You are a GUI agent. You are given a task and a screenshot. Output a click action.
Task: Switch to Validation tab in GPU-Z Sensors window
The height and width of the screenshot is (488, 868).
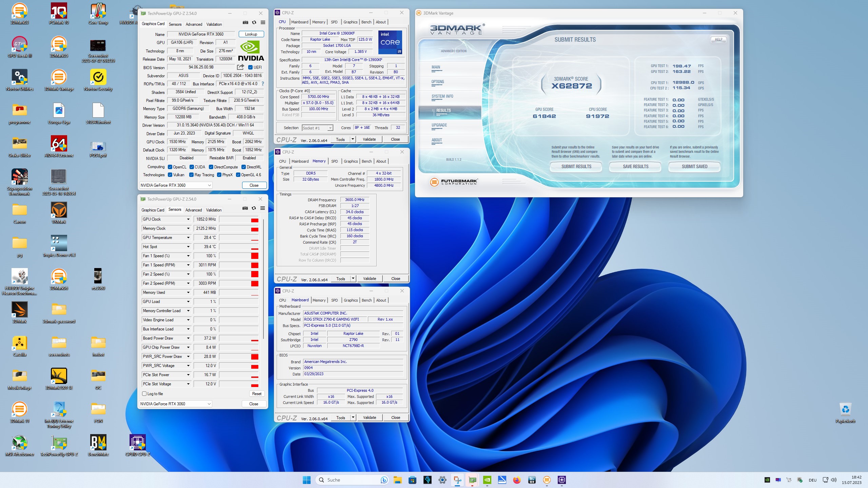point(214,210)
